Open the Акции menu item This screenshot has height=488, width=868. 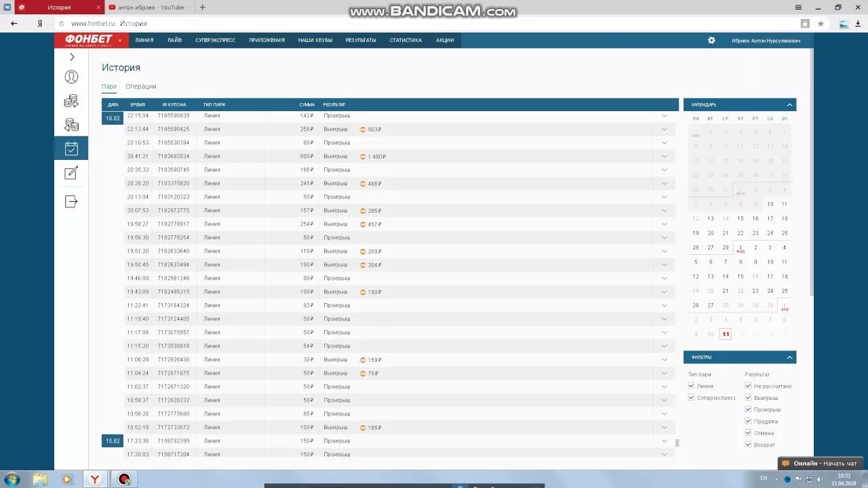tap(445, 40)
